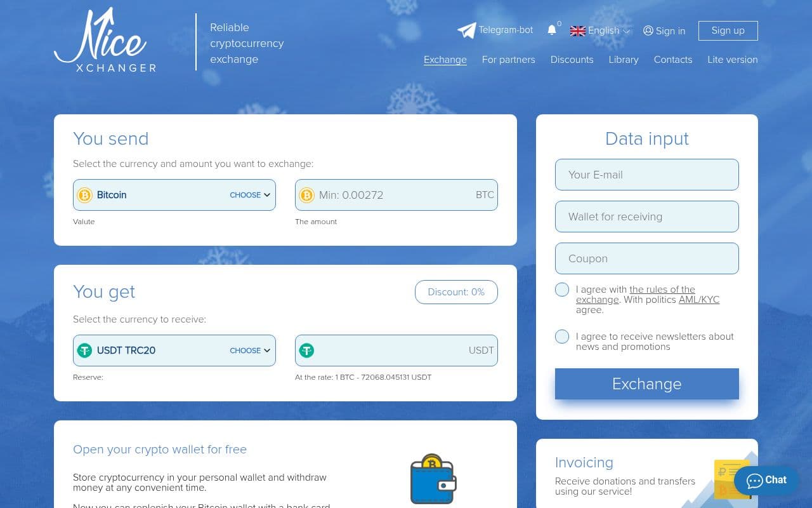Open the For partners page
This screenshot has width=812, height=508.
click(x=508, y=60)
